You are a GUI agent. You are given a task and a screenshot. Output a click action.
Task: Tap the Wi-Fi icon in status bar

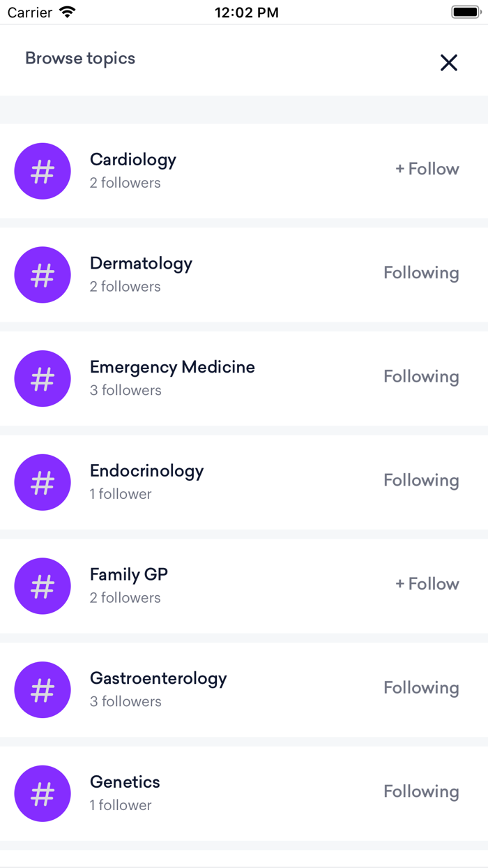pos(68,10)
